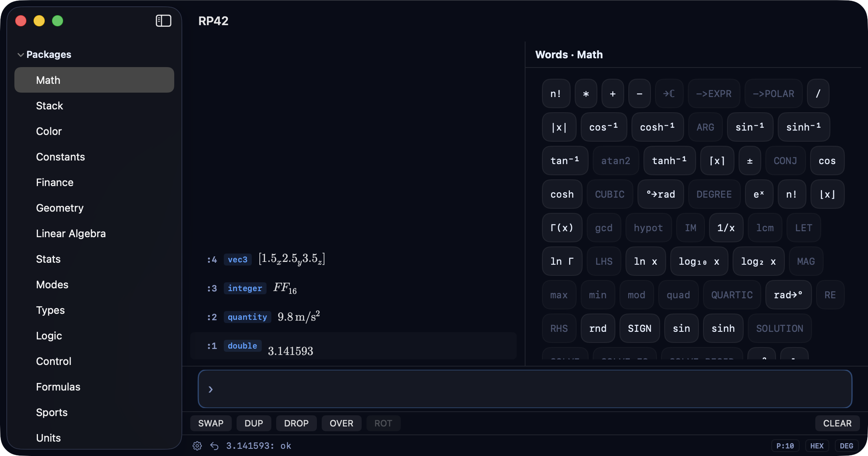This screenshot has height=456, width=868.
Task: Select stack row 4 vec3 entry
Action: click(354, 259)
